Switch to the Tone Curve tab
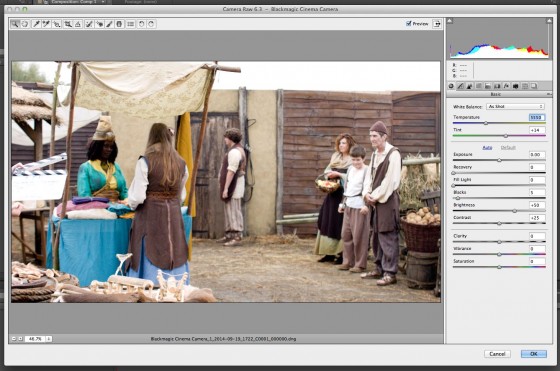This screenshot has height=371, width=560. point(460,86)
